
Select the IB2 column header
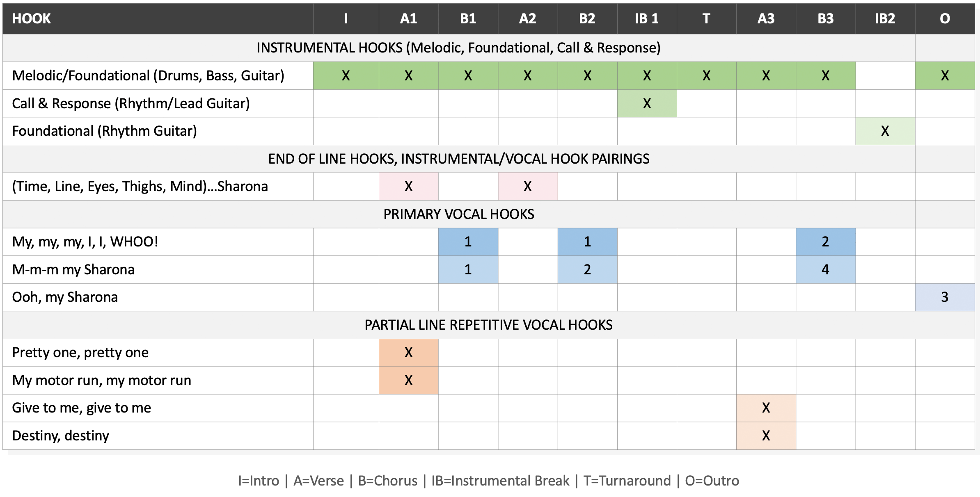tap(885, 19)
